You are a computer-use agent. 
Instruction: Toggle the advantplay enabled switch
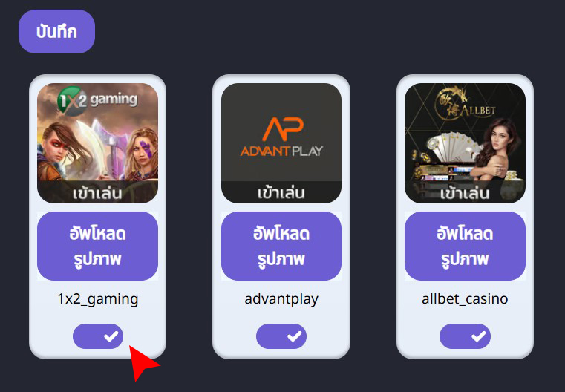coord(281,336)
